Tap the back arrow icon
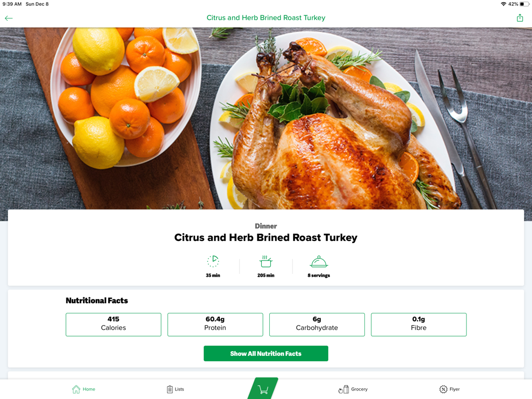532x399 pixels. click(x=9, y=18)
